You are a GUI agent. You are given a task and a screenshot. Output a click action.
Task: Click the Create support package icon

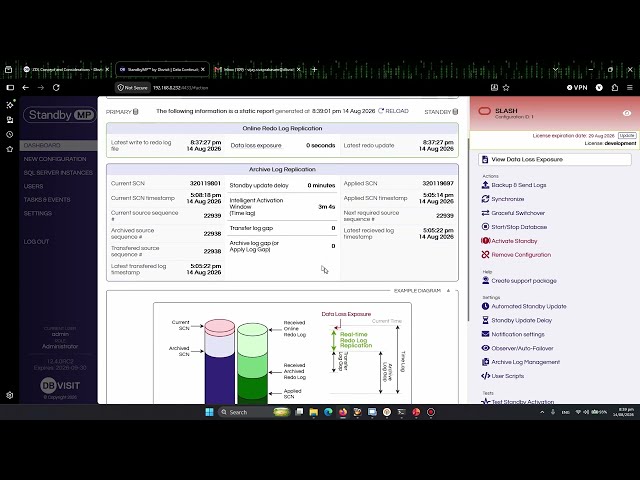pos(485,280)
